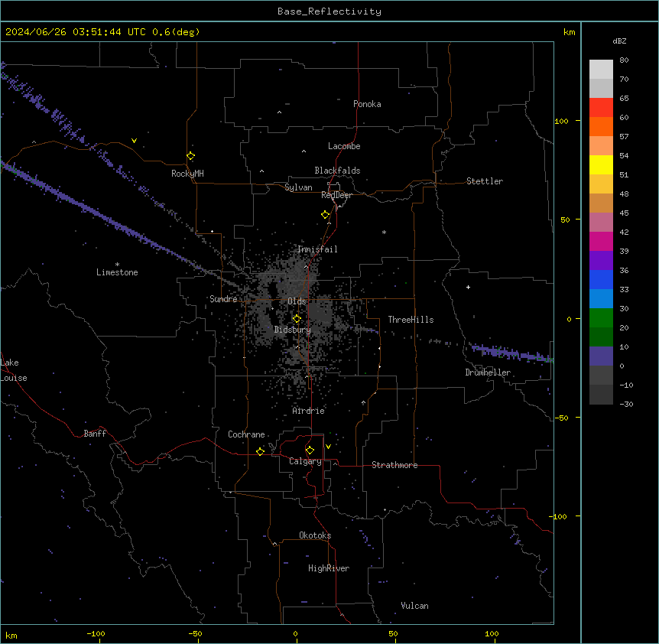Click the 0 tick on bottom axis
The width and height of the screenshot is (659, 644).
295,633
